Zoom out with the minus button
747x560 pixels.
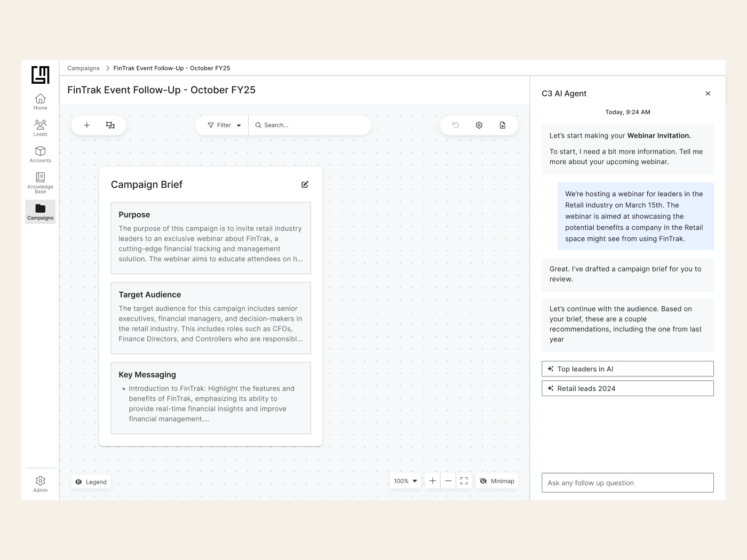click(x=448, y=481)
